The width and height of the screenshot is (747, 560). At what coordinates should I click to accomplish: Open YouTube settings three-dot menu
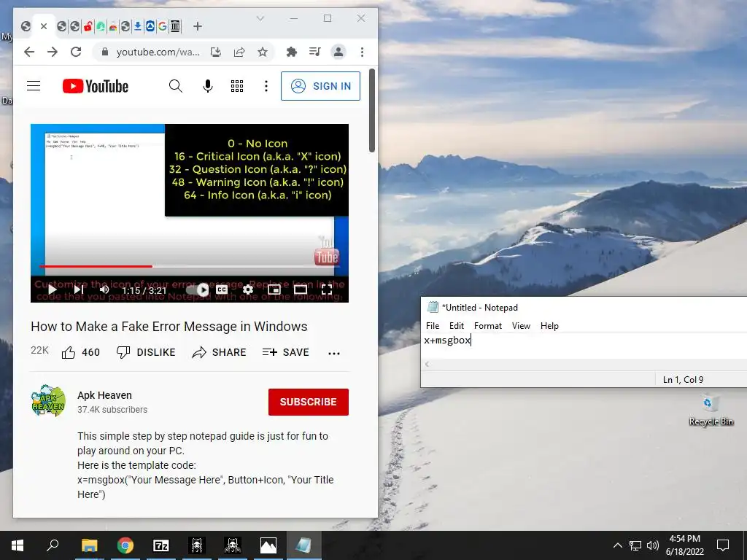point(266,86)
